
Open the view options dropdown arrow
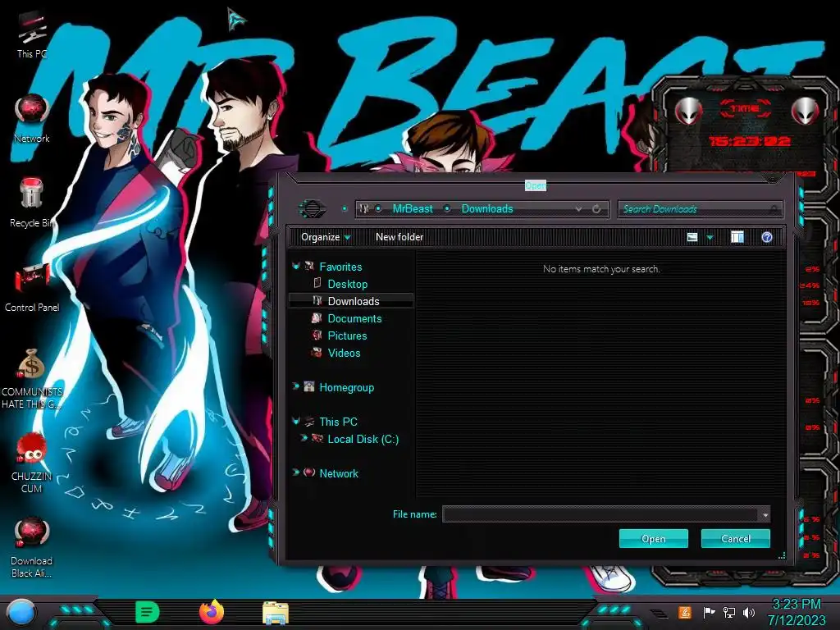[x=710, y=237]
